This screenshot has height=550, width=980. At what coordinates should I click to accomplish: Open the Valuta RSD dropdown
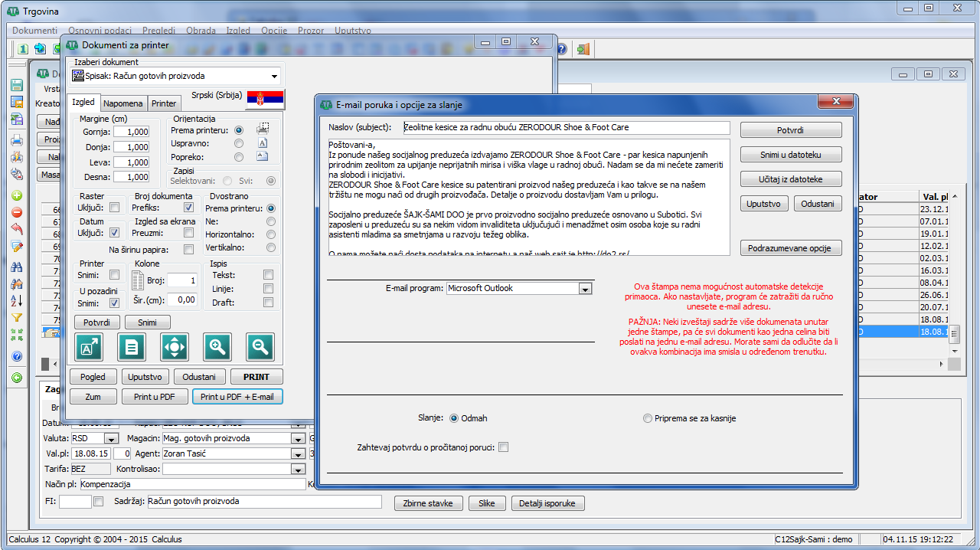click(111, 439)
